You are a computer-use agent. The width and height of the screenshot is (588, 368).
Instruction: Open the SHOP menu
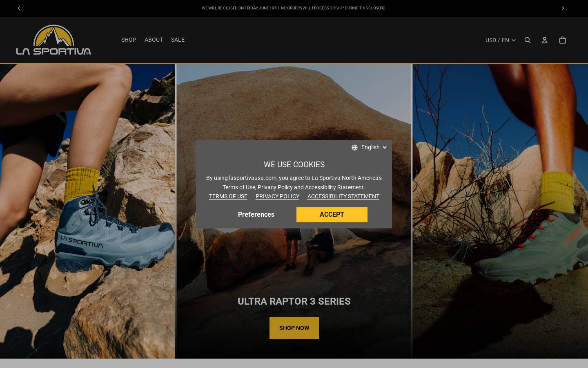click(129, 40)
